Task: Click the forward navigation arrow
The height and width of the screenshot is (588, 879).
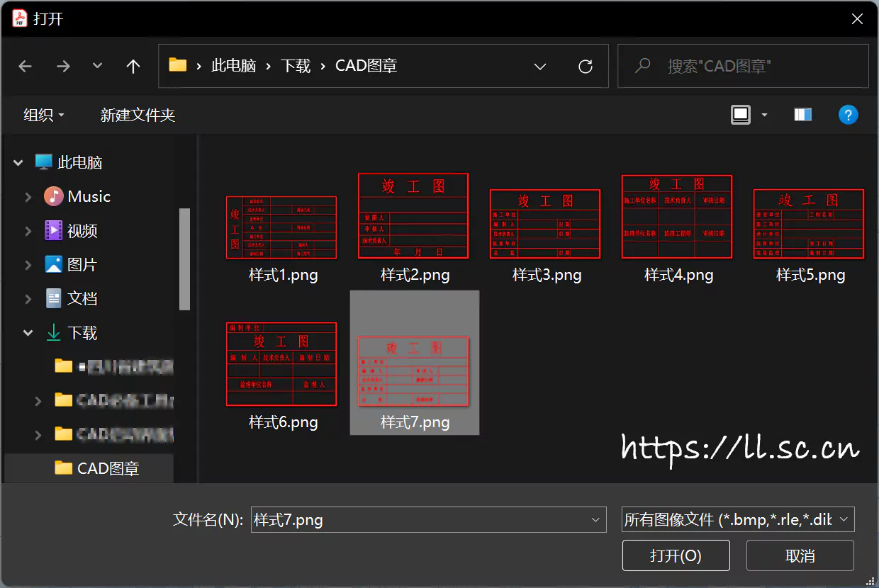Action: pos(63,67)
